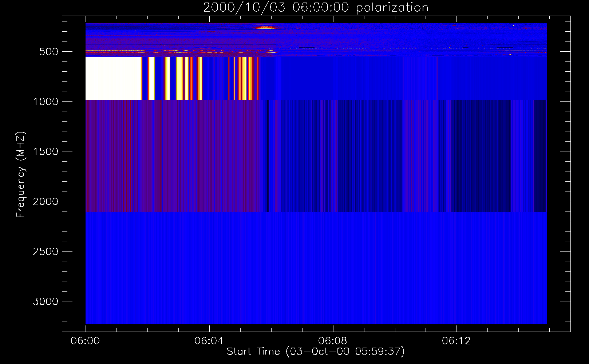589x364 pixels.
Task: Click the plot title '2000/10/03 06:00:00 polarization'
Action: tap(316, 7)
